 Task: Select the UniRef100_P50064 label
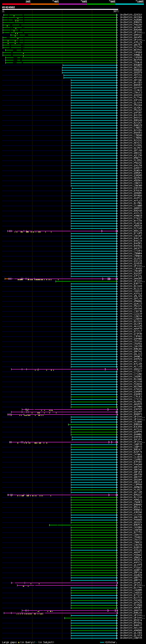coord(131,105)
